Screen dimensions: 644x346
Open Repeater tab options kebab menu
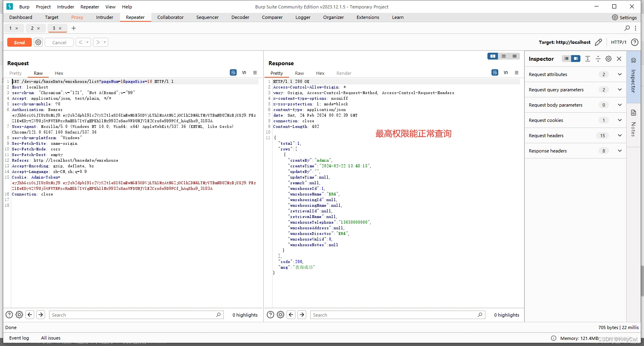(636, 28)
